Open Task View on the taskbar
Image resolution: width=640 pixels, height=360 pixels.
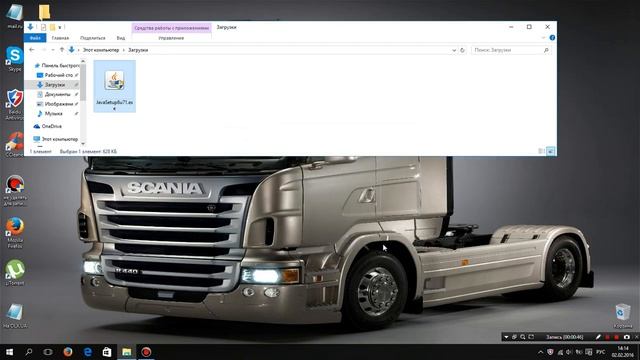[x=48, y=352]
